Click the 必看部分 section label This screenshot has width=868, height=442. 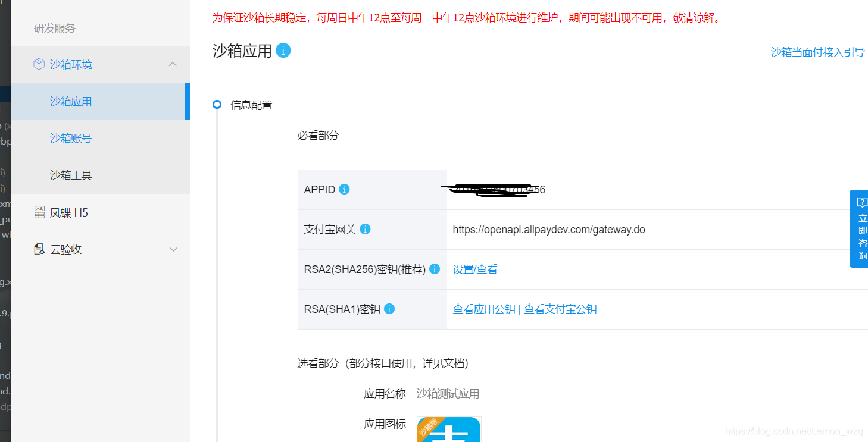318,135
